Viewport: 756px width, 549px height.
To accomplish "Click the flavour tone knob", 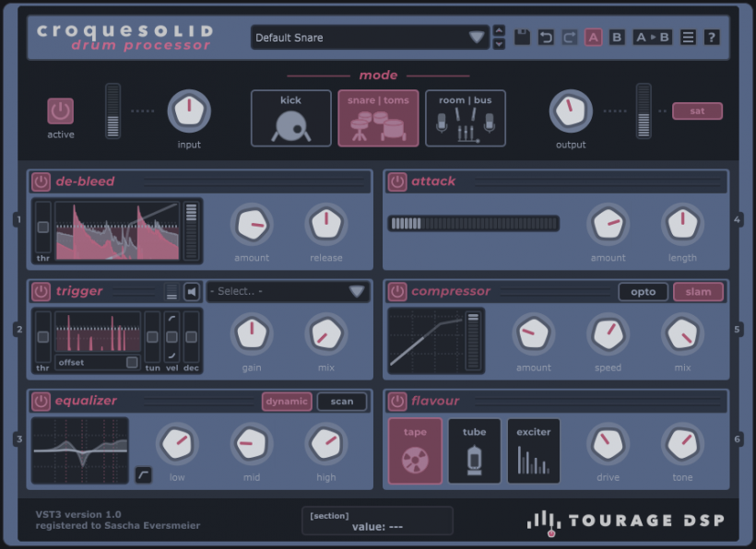I will click(683, 445).
